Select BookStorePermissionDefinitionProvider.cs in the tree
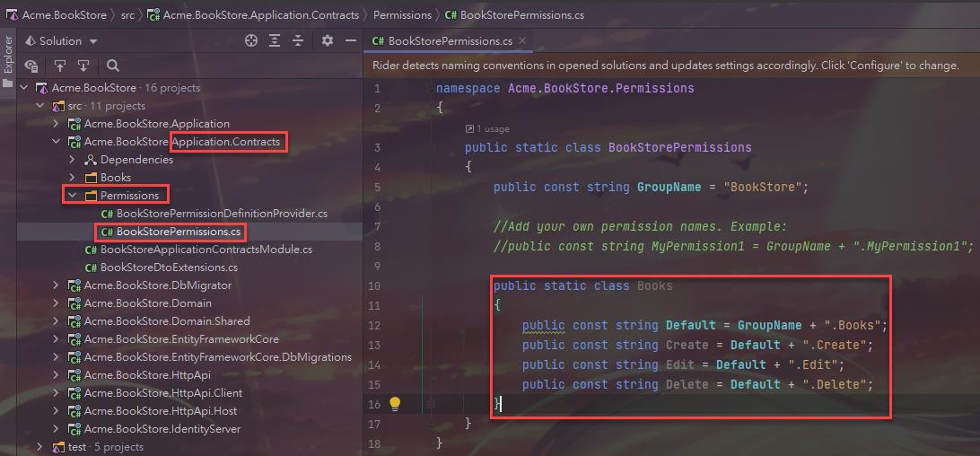This screenshot has height=456, width=980. click(222, 214)
